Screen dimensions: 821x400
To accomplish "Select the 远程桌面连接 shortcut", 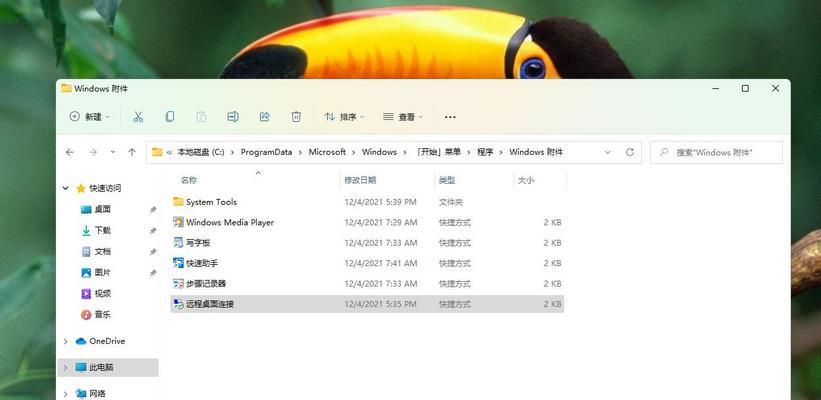I will coord(368,304).
